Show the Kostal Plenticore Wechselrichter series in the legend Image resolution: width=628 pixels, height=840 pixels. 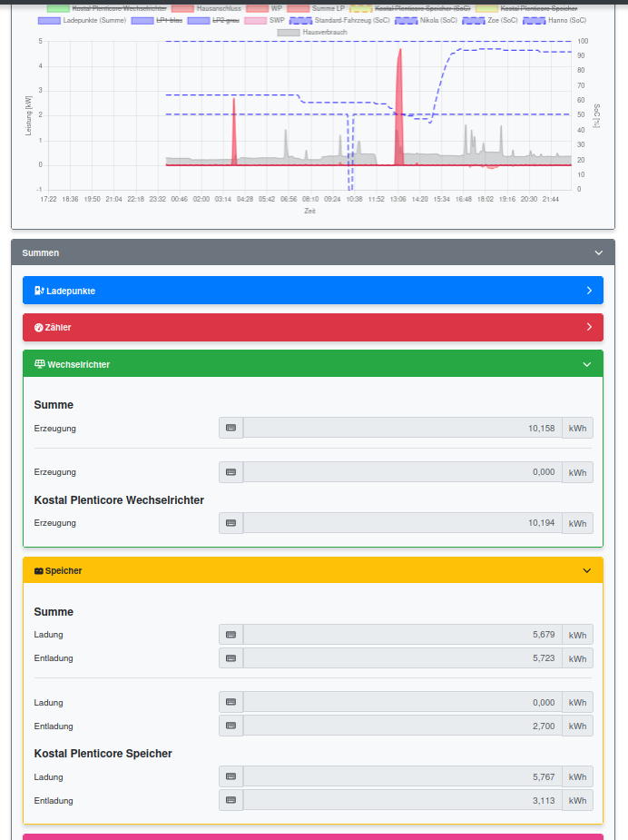(106, 8)
